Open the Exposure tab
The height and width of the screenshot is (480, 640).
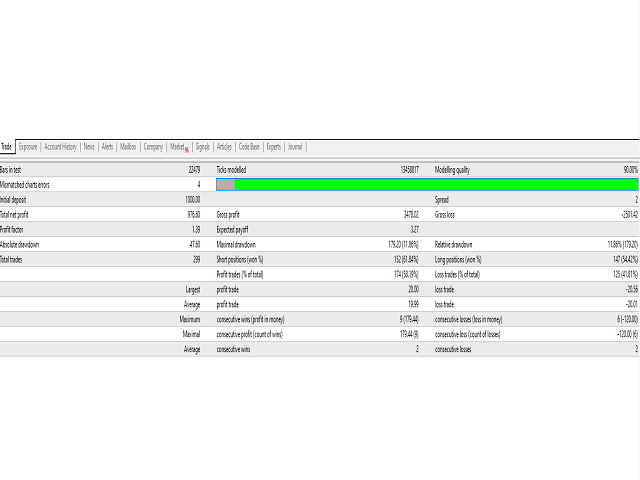28,146
